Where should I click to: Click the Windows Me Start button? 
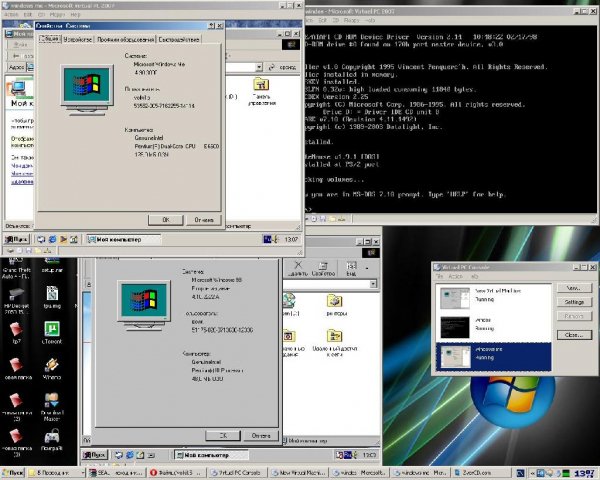(16, 239)
